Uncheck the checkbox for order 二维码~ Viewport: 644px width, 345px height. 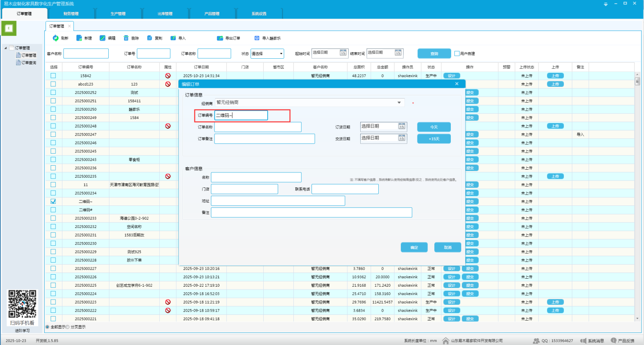coord(53,201)
